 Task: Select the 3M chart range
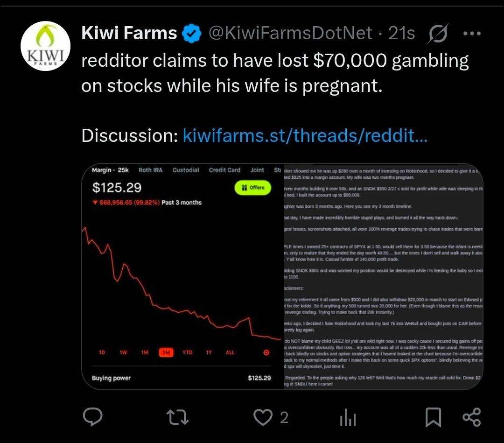166,352
